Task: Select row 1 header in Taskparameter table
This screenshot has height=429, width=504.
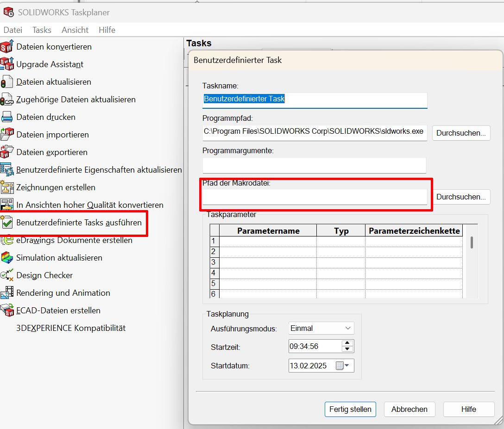Action: pos(214,241)
